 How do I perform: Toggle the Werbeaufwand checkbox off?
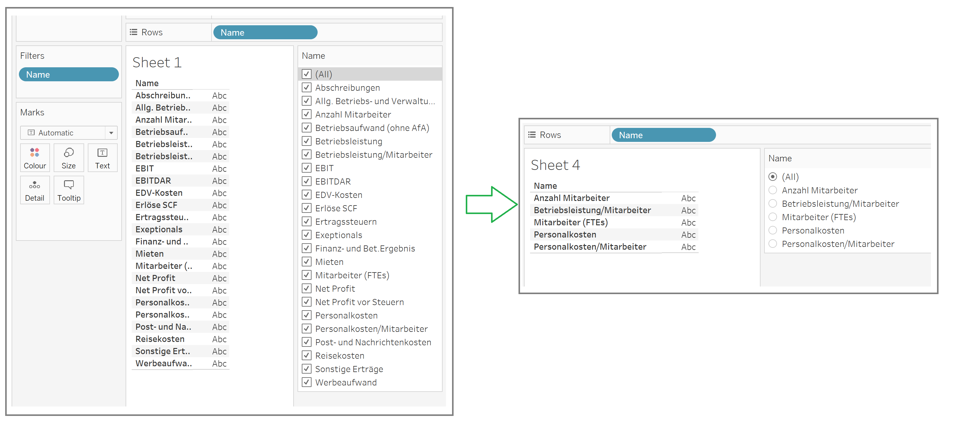(307, 382)
